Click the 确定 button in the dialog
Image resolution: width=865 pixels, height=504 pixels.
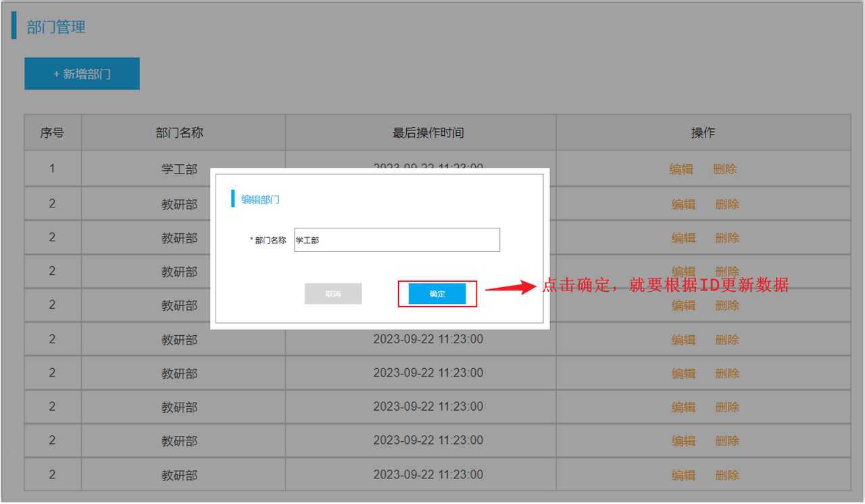pos(437,294)
